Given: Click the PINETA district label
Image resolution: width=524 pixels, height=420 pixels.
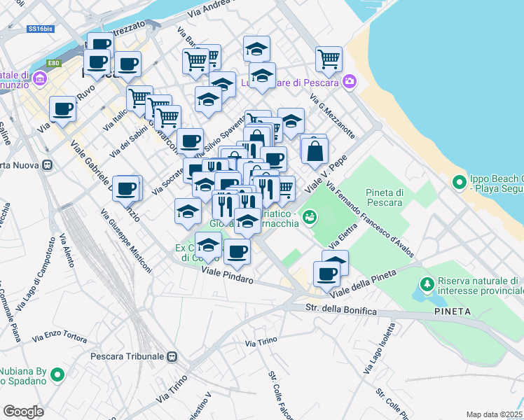Looking at the screenshot, I should (x=453, y=311).
